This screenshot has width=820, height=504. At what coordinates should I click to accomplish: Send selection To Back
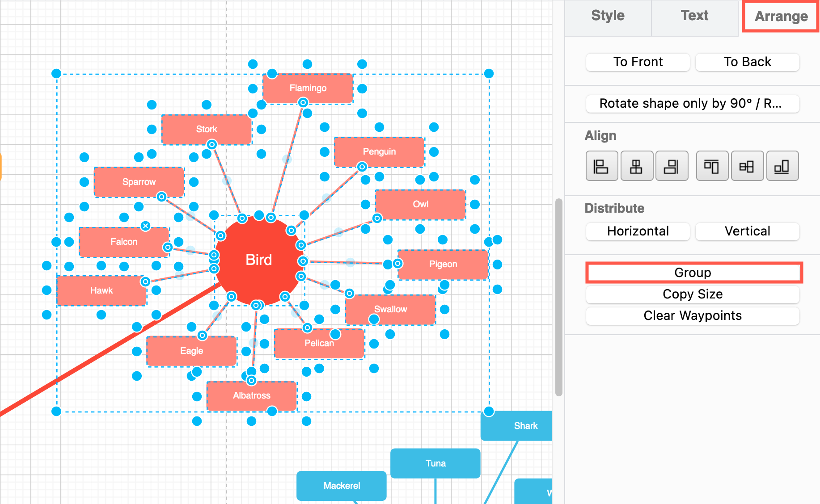click(x=747, y=62)
